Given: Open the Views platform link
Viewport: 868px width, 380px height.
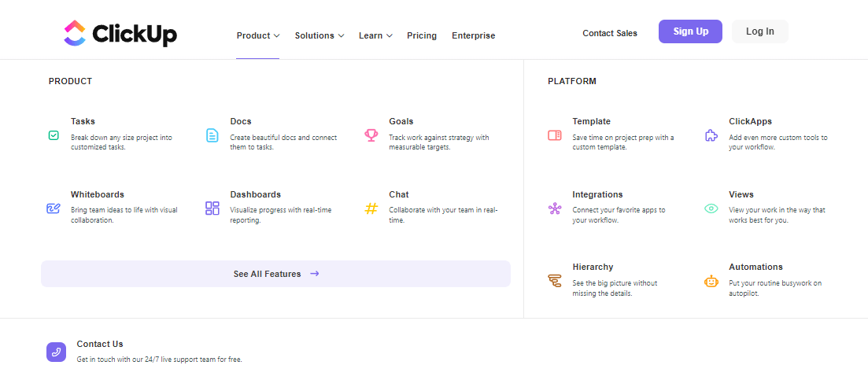Looking at the screenshot, I should (741, 194).
